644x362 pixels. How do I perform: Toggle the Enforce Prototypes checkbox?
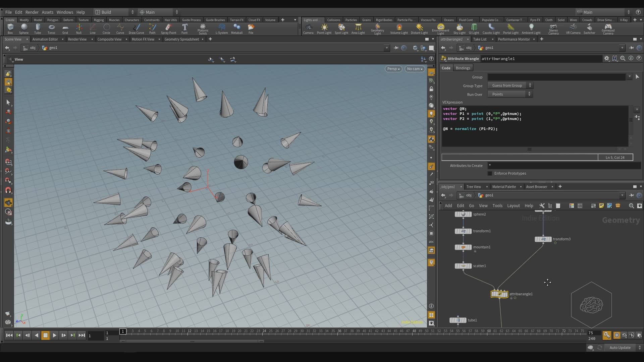(x=490, y=173)
